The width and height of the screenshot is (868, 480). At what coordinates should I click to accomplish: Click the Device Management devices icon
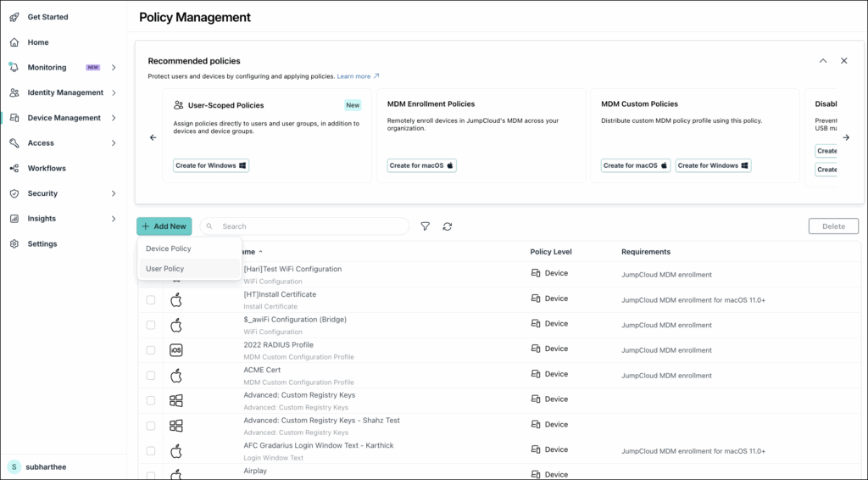pyautogui.click(x=14, y=118)
